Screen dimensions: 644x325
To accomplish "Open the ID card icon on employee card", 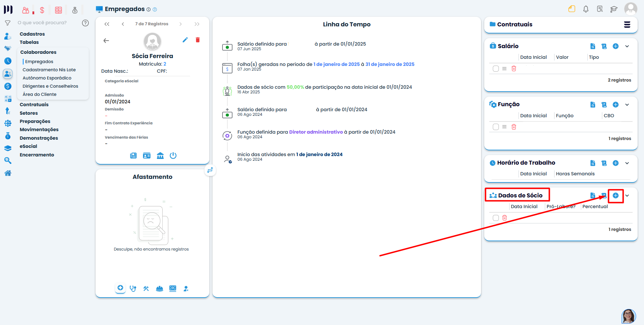I will point(147,155).
